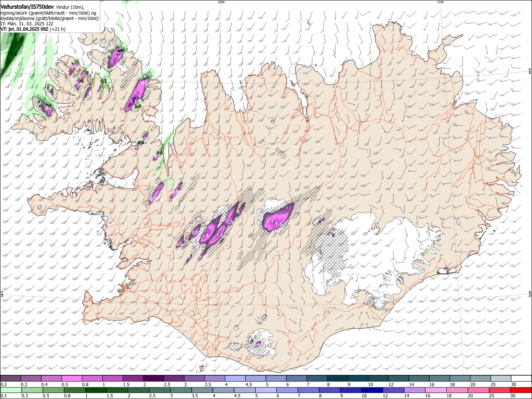Pick the dark teal 8–9 swatch in upper legend row
This screenshot has width=532, height=399.
pyautogui.click(x=337, y=379)
